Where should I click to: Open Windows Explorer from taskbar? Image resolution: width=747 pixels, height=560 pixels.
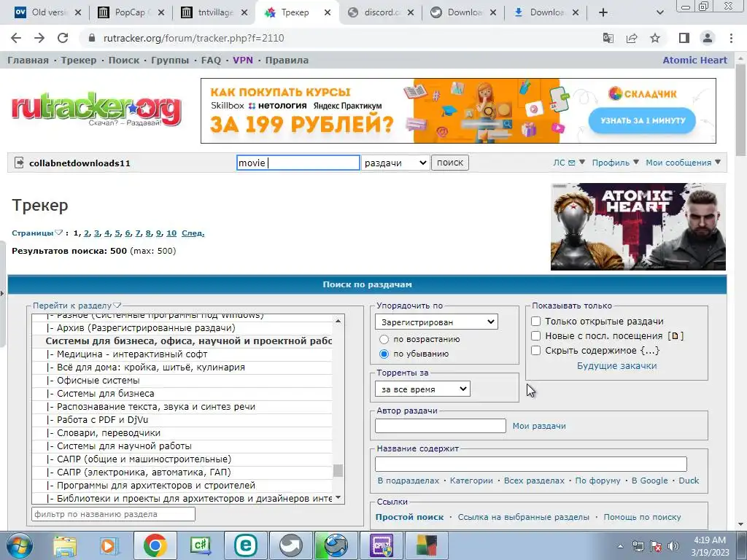click(65, 545)
